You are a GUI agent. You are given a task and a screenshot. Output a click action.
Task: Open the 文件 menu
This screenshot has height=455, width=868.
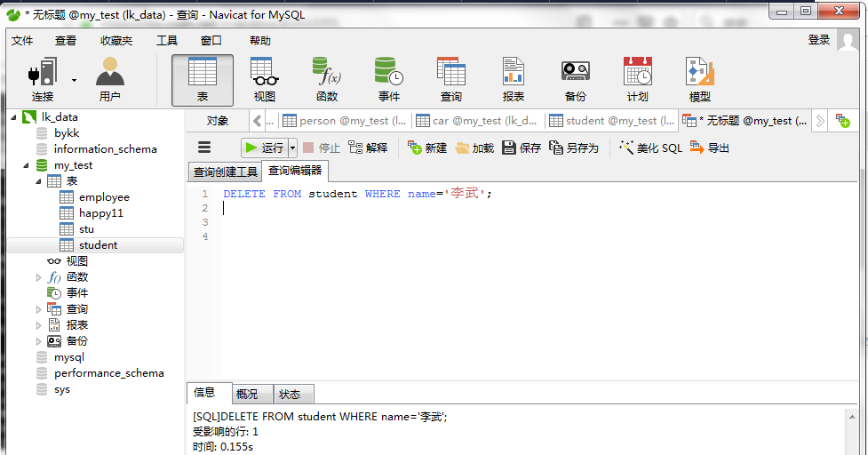(22, 40)
